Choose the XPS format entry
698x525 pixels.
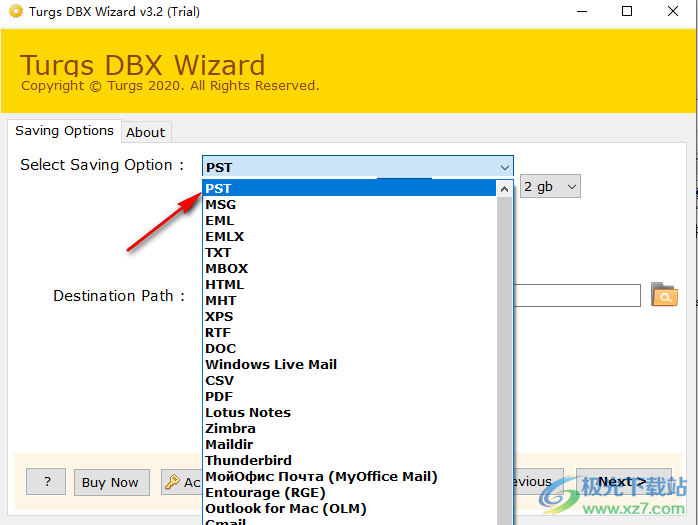click(349, 317)
